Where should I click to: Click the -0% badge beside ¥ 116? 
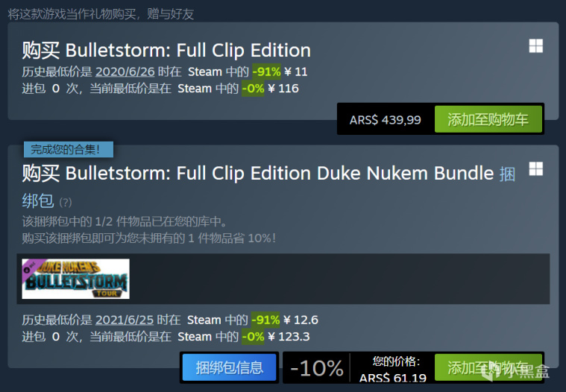[254, 88]
